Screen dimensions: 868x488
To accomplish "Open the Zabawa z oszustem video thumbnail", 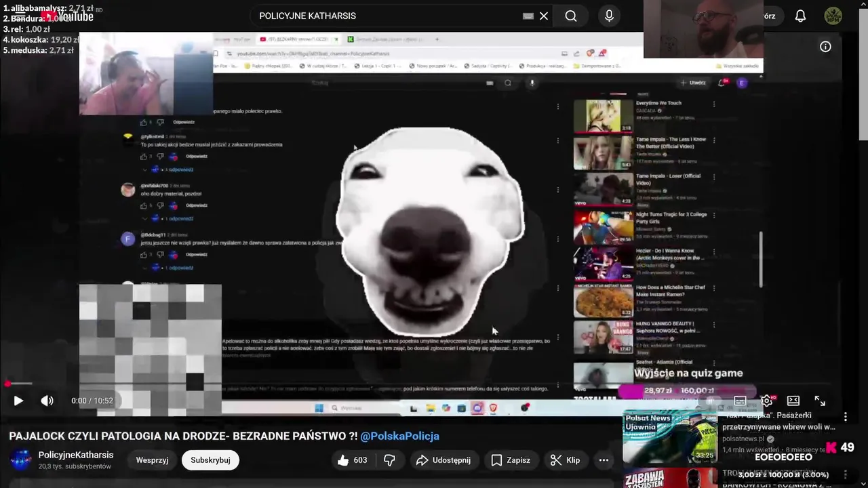I will click(670, 478).
